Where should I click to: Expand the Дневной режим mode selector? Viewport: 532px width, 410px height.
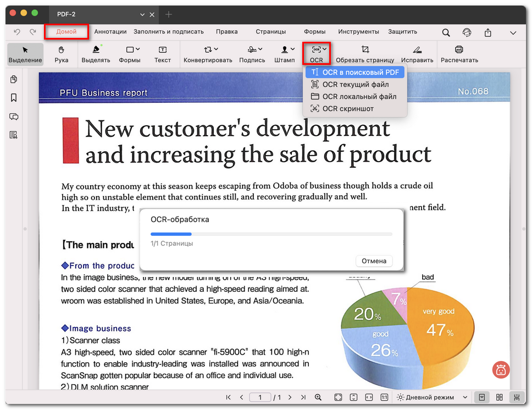click(x=464, y=397)
